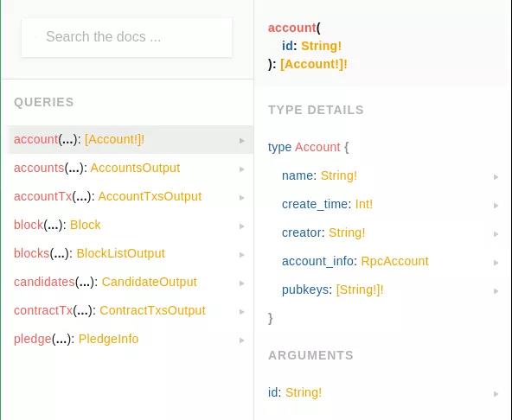Click arrow beside contractTx query

(x=242, y=312)
